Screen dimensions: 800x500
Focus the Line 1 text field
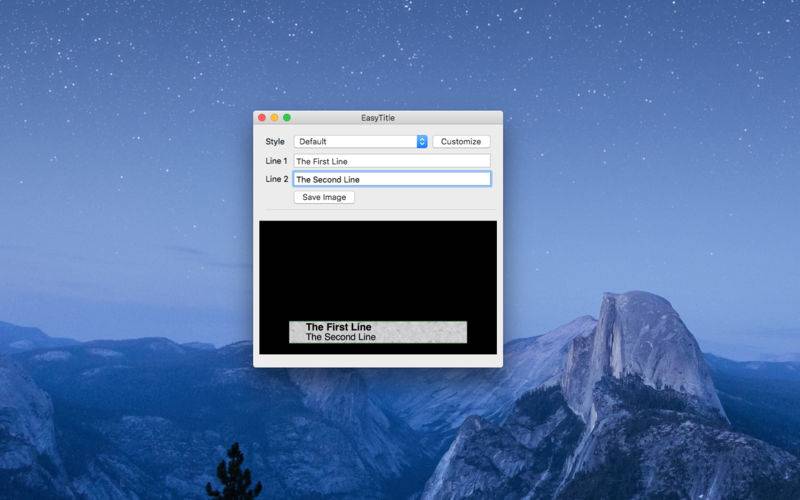pos(392,161)
